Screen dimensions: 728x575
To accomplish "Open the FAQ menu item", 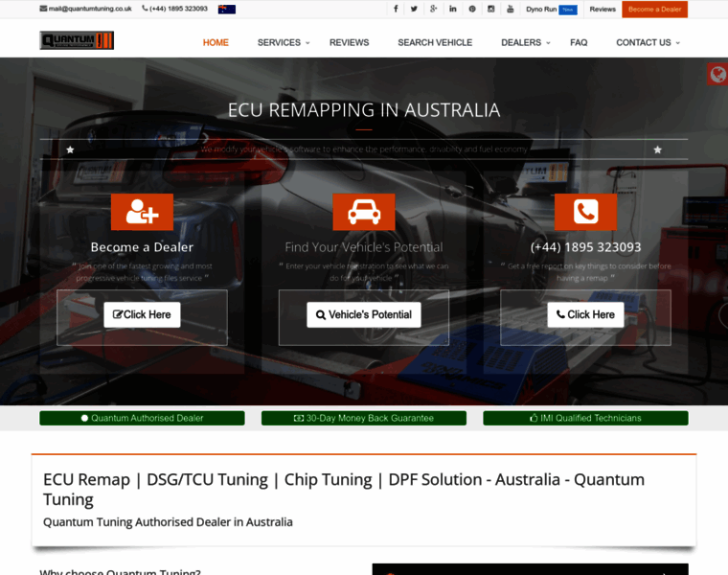I will (x=579, y=43).
